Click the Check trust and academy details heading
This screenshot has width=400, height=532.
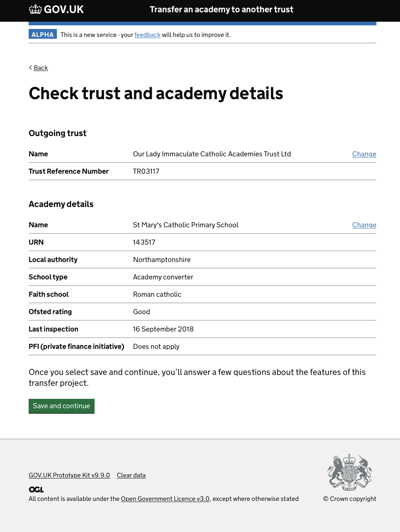click(x=156, y=93)
